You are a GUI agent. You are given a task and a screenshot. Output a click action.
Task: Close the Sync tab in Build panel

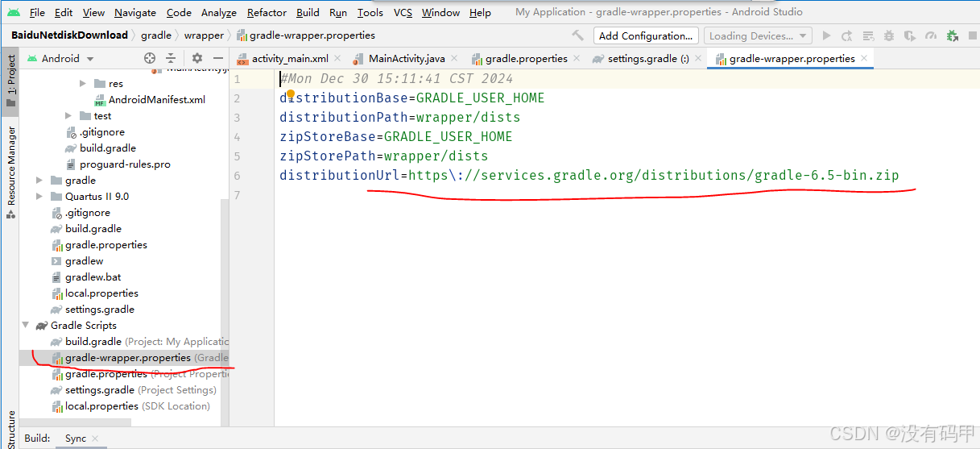pyautogui.click(x=94, y=439)
